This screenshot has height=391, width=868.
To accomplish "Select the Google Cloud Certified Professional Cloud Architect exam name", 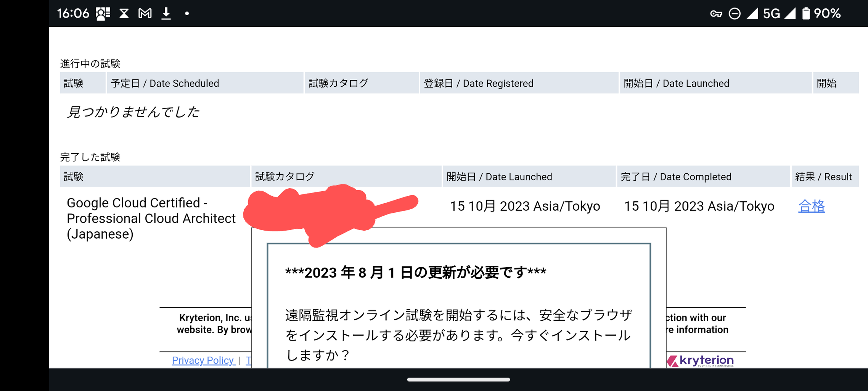I will point(151,218).
